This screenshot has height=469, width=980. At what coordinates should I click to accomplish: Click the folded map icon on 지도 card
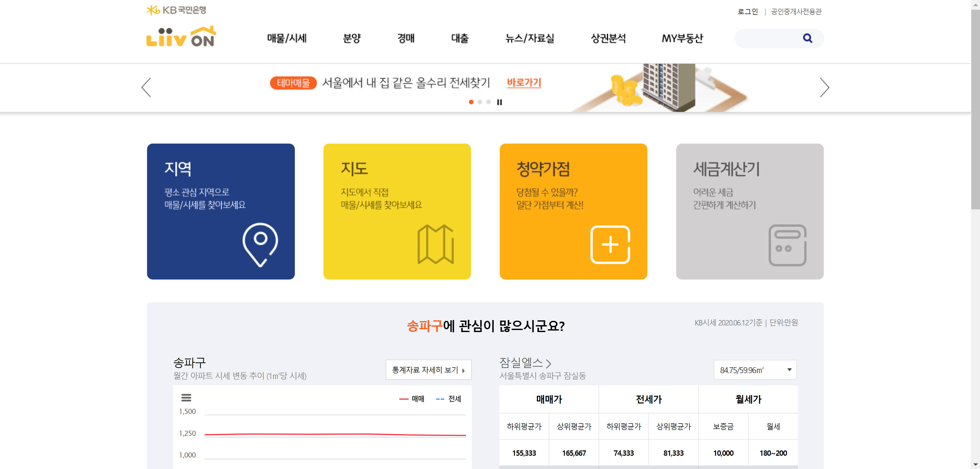click(435, 244)
